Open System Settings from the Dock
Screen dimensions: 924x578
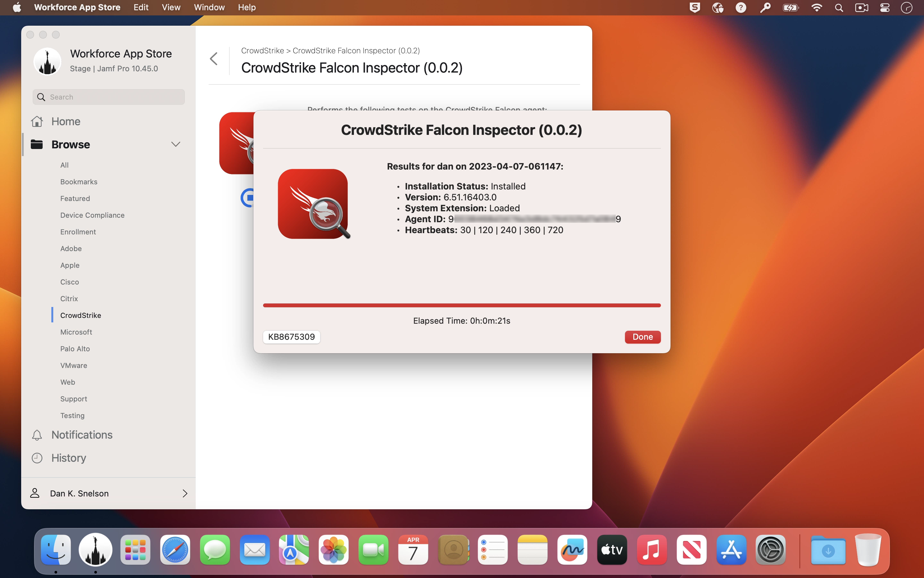[771, 550]
